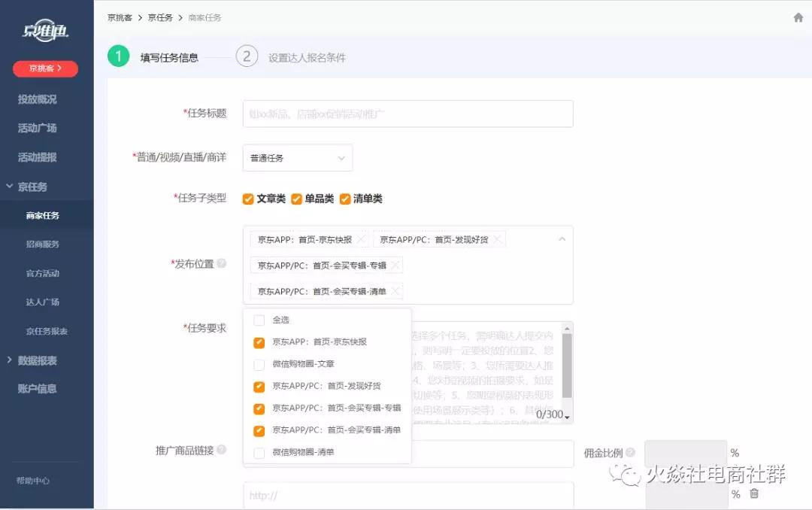Image resolution: width=812 pixels, height=510 pixels.
Task: Remove the 京东APP：首页-京东快报 tag
Action: [361, 239]
